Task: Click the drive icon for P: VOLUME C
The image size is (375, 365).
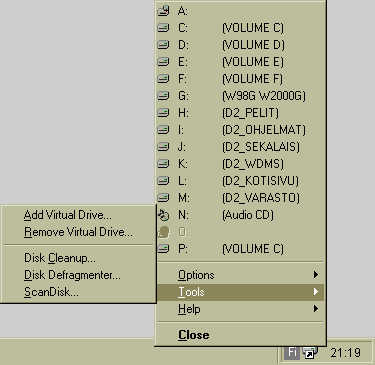Action: (163, 249)
